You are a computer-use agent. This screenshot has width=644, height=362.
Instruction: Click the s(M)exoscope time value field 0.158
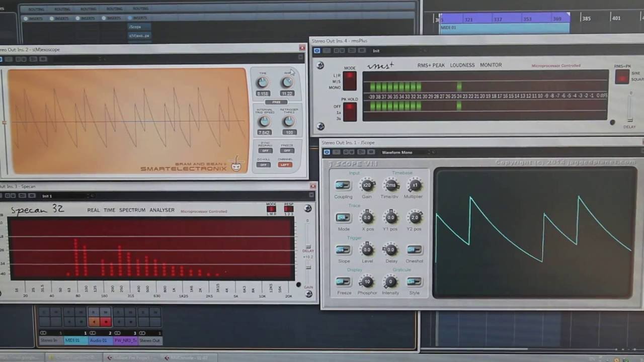coord(263,94)
